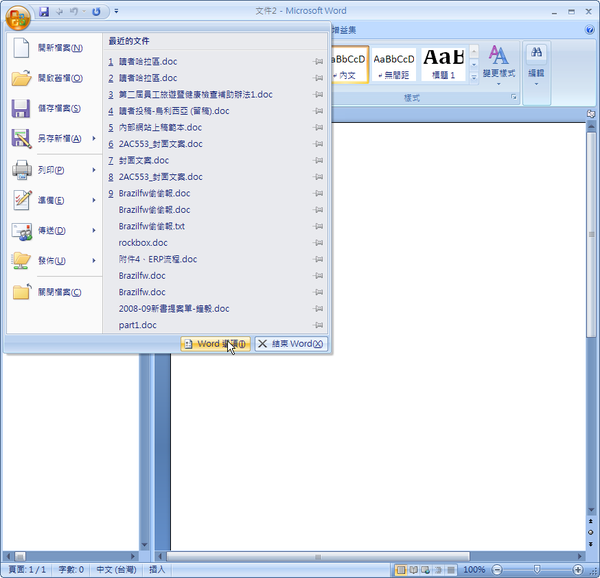The image size is (600, 578).
Task: Pin 讀者投稿-烏利西亞 (留稿).doc to the list
Action: point(318,111)
